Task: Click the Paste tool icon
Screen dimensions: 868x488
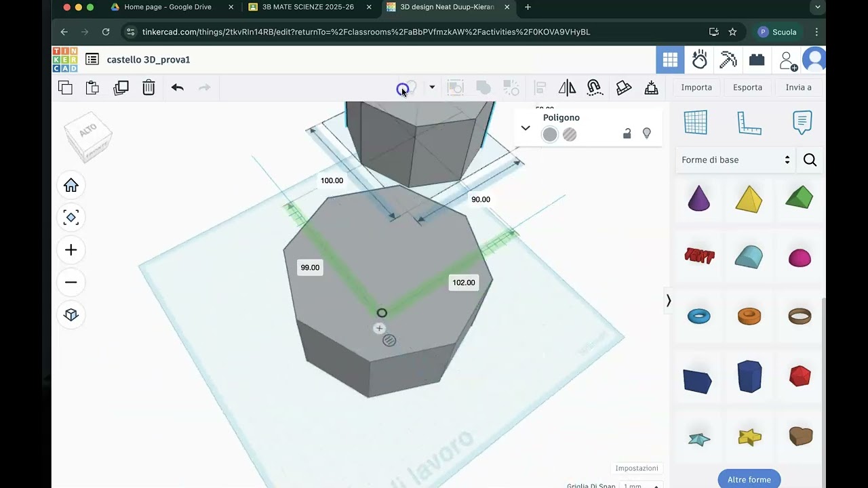Action: pos(92,87)
